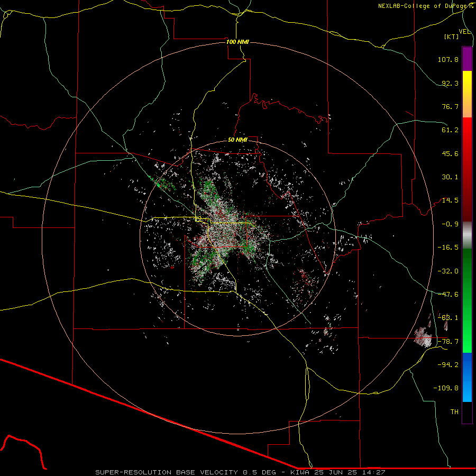
Task: Click the 30.1 velocity scale value
Action: (450, 177)
